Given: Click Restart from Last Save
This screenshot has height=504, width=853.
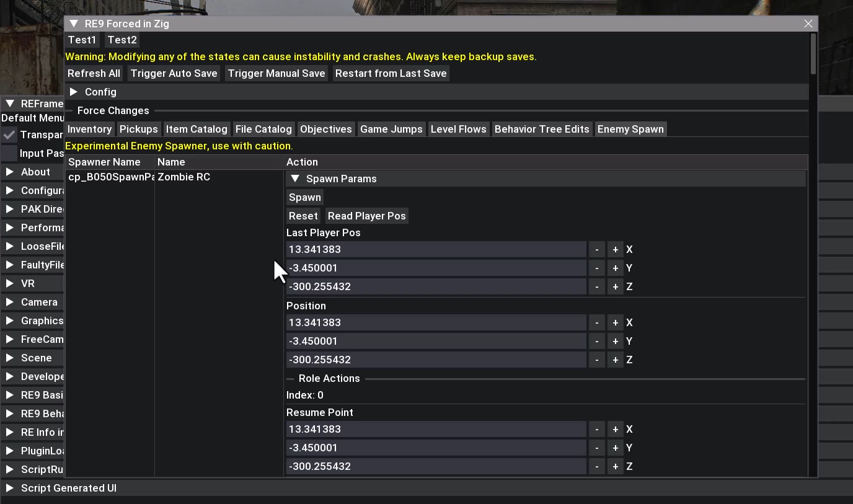Looking at the screenshot, I should tap(391, 73).
